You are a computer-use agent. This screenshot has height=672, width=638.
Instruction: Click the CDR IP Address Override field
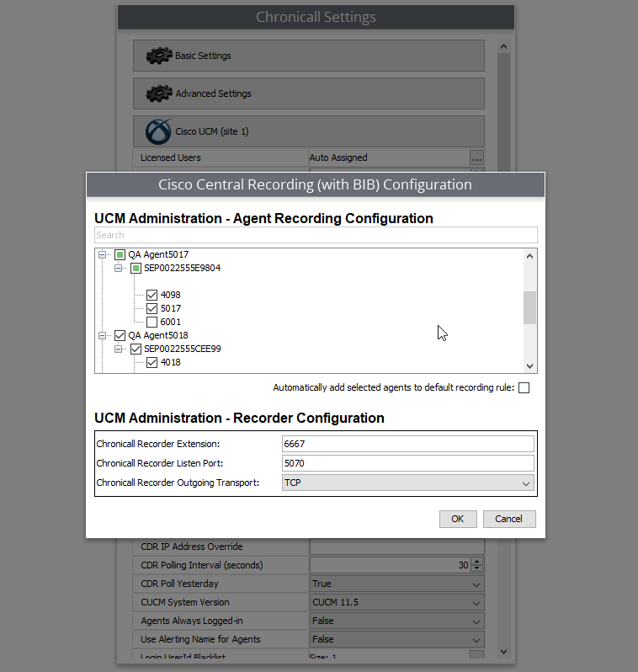[x=396, y=547]
